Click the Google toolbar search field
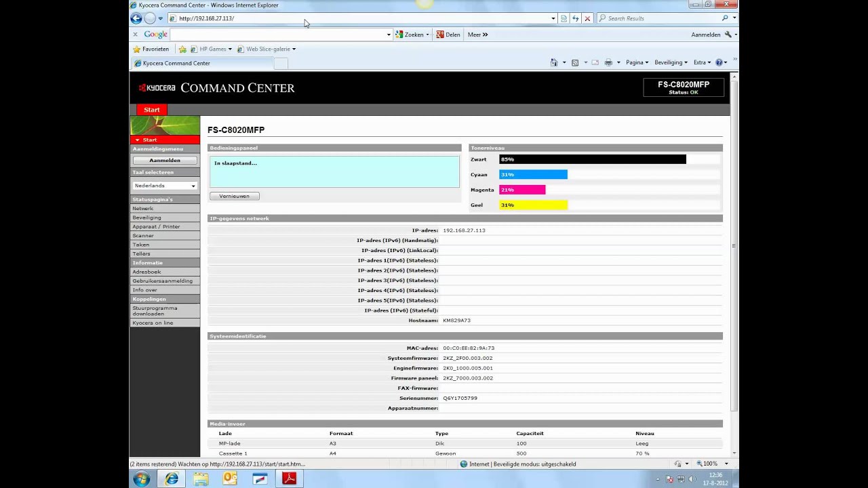 (x=277, y=35)
